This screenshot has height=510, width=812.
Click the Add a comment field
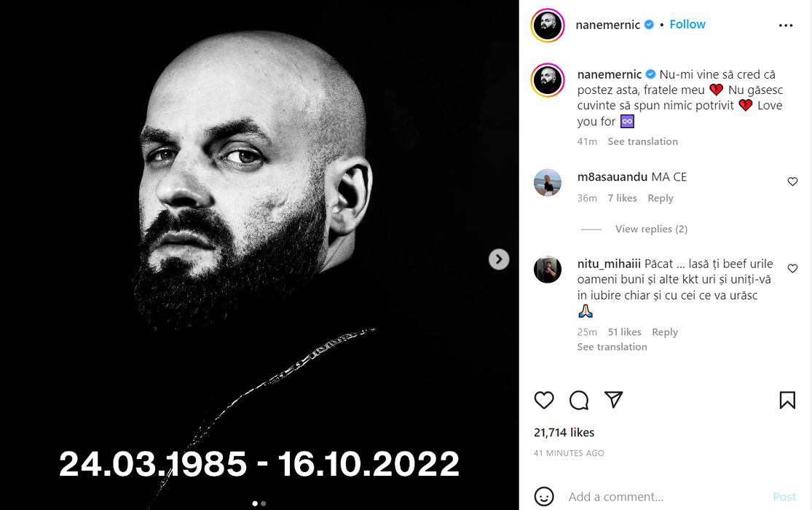point(663,497)
